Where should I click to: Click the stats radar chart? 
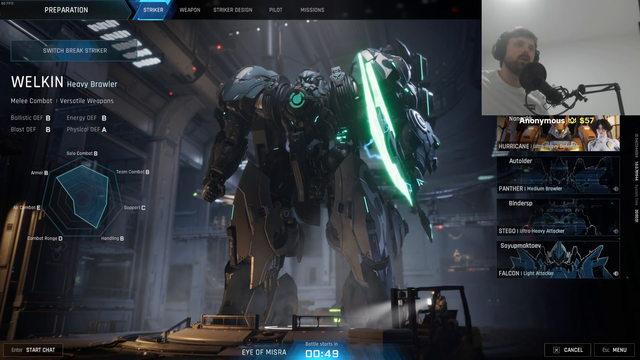point(82,197)
